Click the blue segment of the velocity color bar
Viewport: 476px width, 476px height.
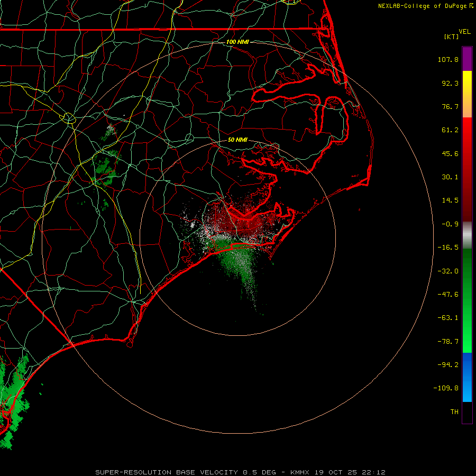click(467, 377)
